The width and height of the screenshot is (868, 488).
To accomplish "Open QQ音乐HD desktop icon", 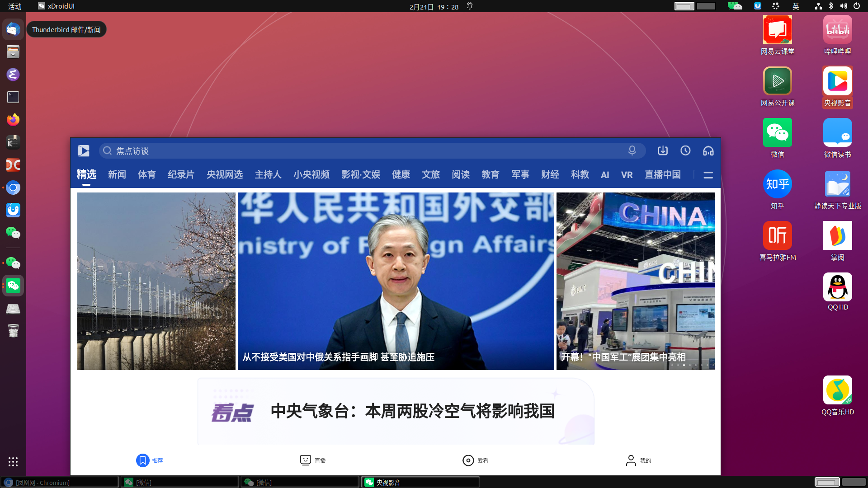I will [838, 389].
